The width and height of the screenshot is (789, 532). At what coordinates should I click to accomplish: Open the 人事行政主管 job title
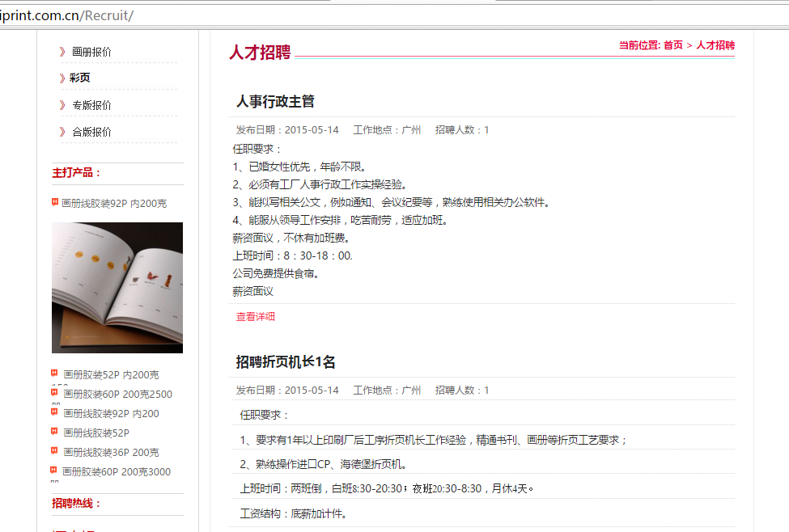(275, 102)
